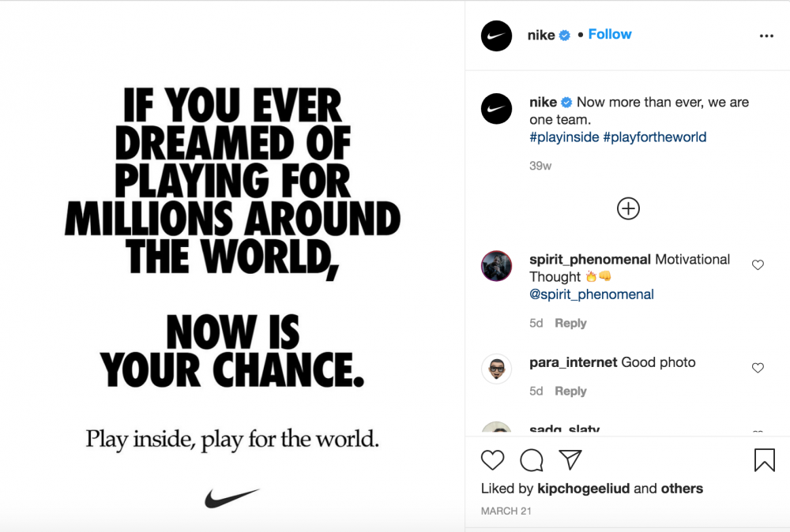
Task: Open the #playfortheworld hashtag
Action: [654, 137]
